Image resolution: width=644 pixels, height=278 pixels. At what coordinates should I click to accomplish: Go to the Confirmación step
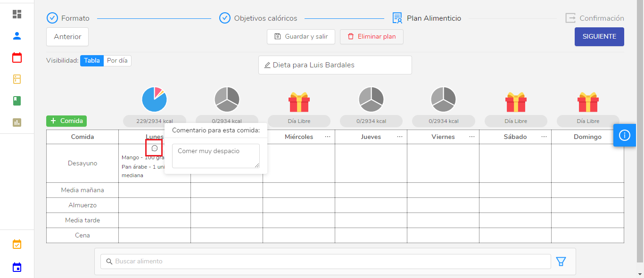click(x=602, y=18)
